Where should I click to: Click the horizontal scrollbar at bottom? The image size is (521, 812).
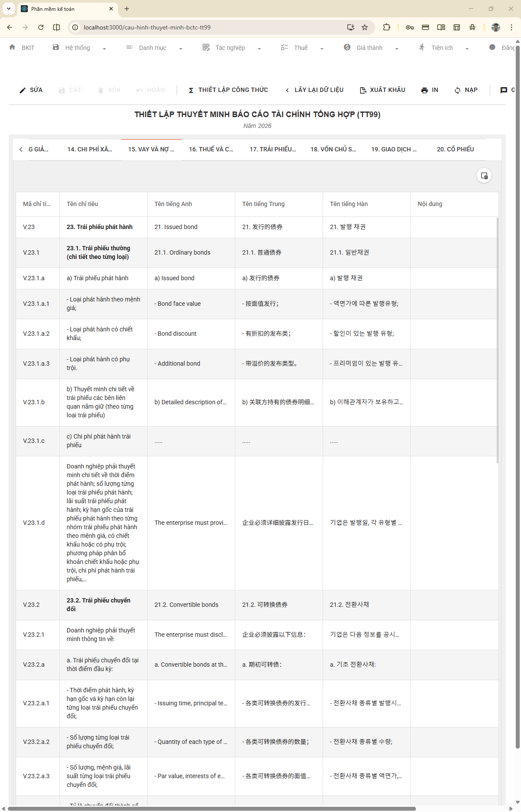(x=212, y=809)
